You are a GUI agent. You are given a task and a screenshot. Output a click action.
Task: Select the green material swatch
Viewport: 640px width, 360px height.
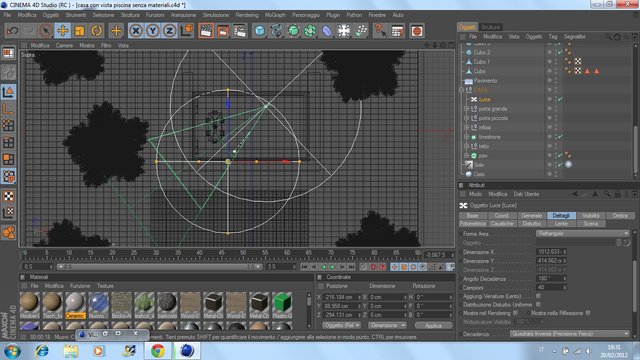[282, 302]
